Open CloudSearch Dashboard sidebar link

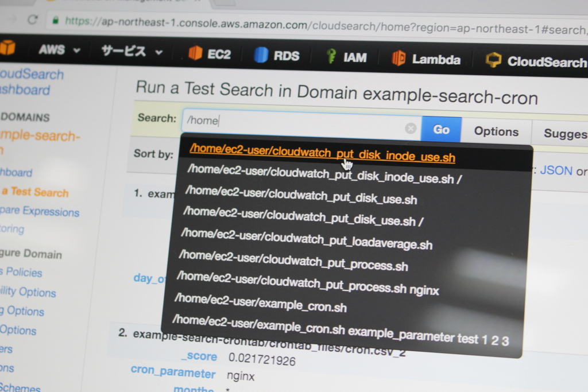point(31,82)
